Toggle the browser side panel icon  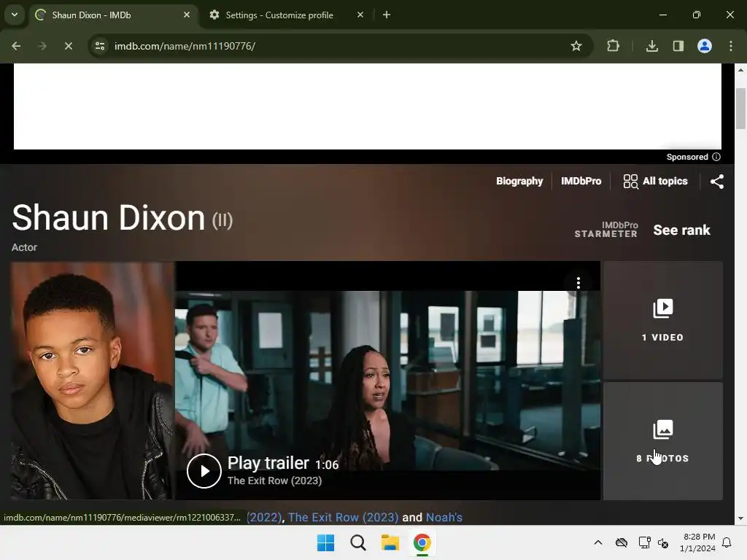pos(678,46)
